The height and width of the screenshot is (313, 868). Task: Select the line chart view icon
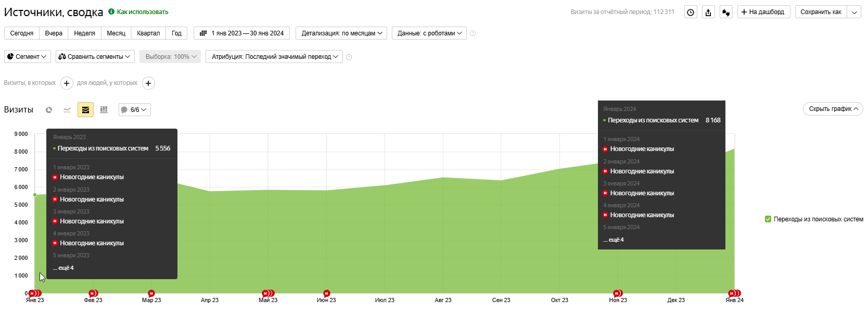(67, 110)
